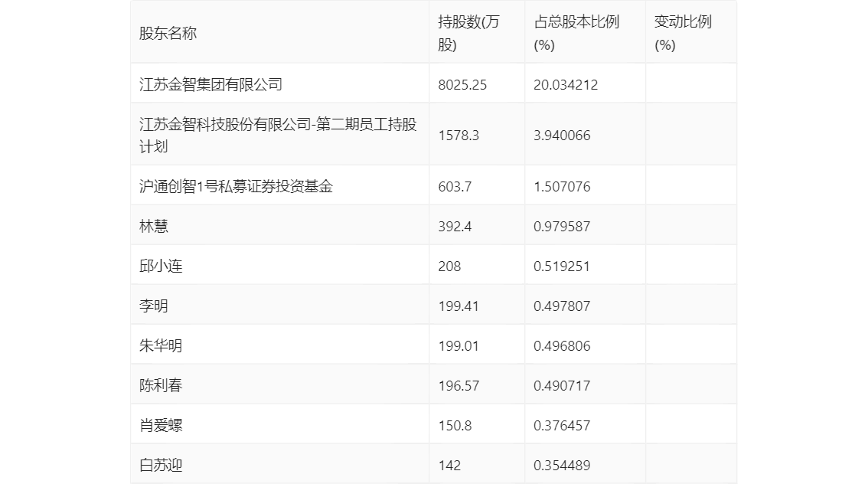Click the ratio value 0.376457
868x484 pixels.
[562, 426]
